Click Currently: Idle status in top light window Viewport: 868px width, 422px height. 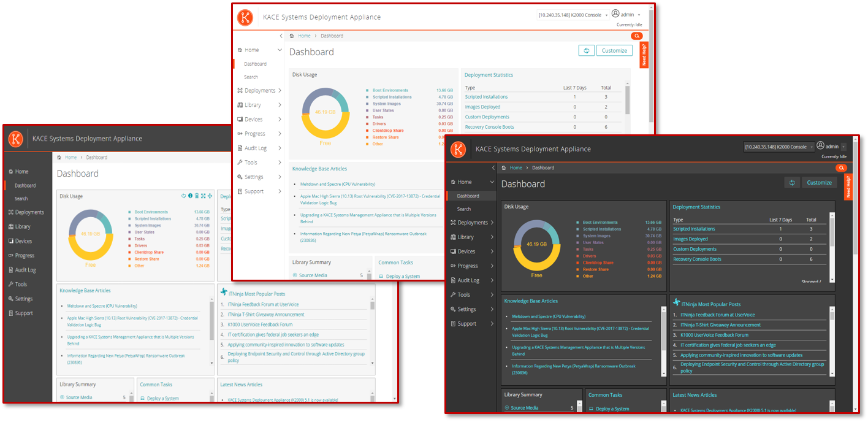coord(629,25)
